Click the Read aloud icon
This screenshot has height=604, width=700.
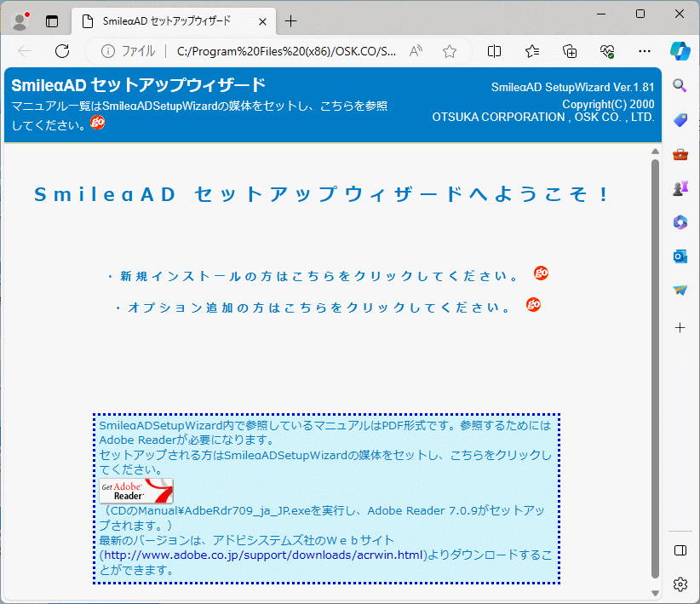416,51
